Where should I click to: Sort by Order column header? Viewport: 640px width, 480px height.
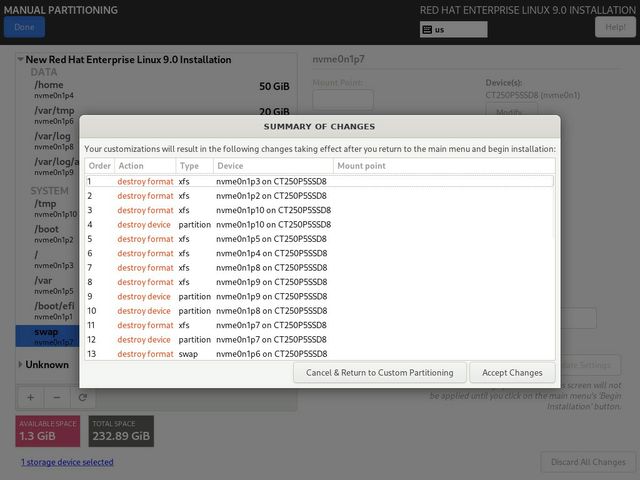(x=100, y=166)
